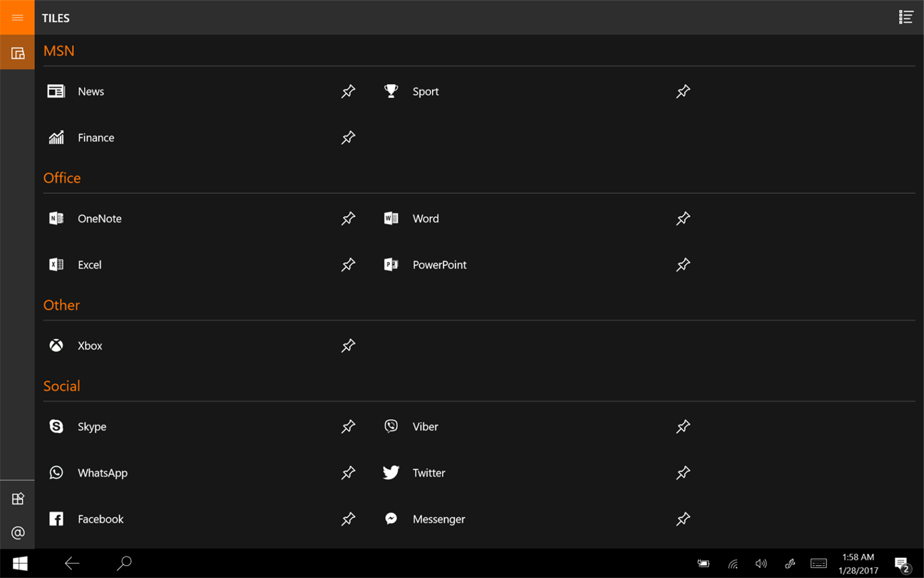Click the Excel app icon
The height and width of the screenshot is (578, 924).
[x=56, y=265]
